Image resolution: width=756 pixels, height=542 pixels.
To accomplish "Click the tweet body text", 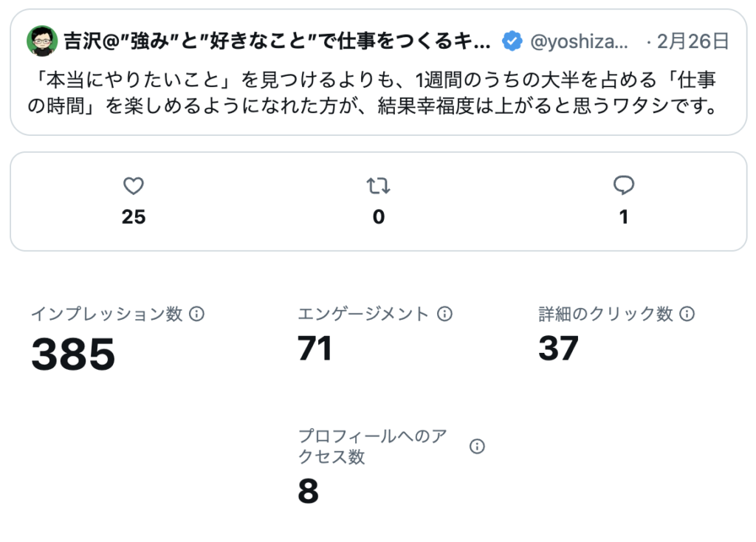I will [x=373, y=94].
